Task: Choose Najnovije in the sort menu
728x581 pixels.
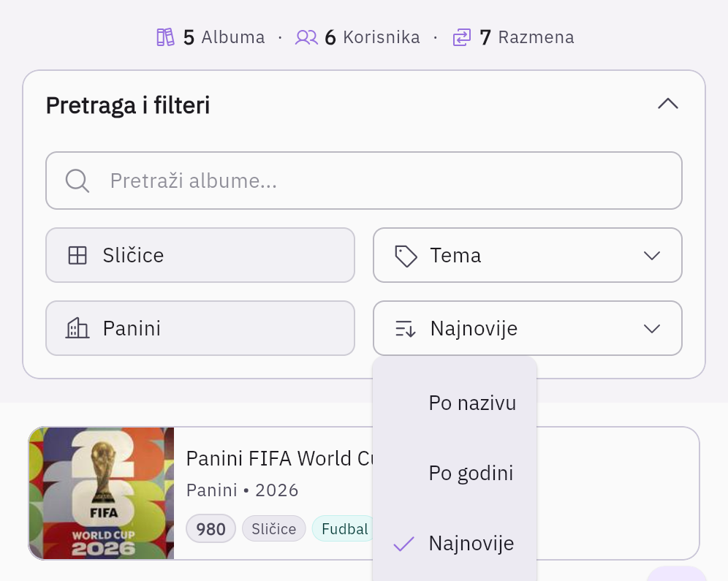Action: [455, 543]
